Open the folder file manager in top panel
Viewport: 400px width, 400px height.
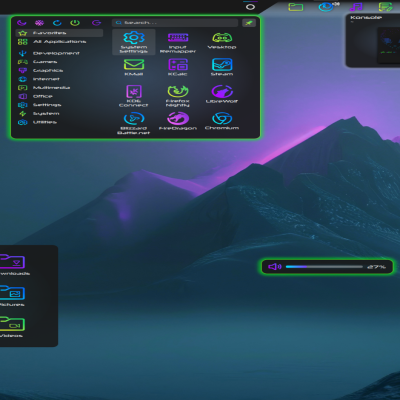pos(296,7)
